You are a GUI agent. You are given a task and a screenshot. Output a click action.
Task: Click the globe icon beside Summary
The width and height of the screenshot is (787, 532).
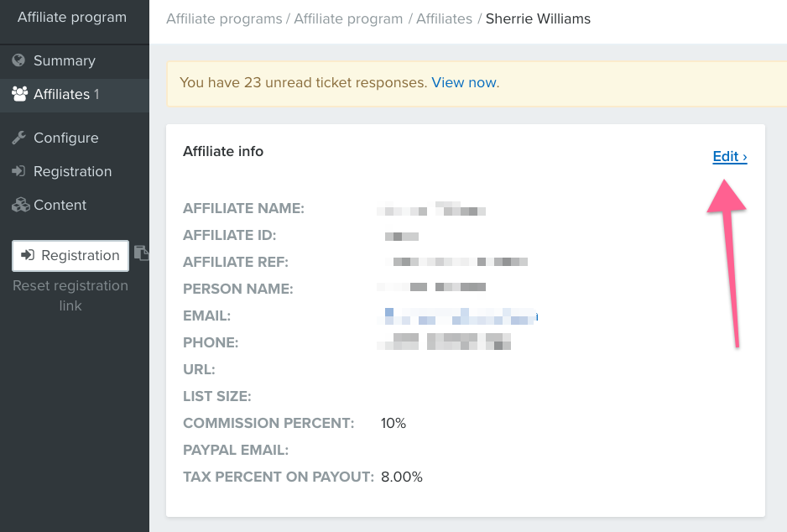(x=19, y=60)
